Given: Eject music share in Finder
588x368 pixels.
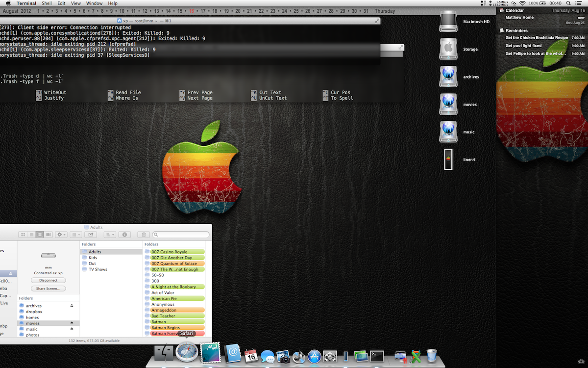Looking at the screenshot, I should (x=72, y=329).
